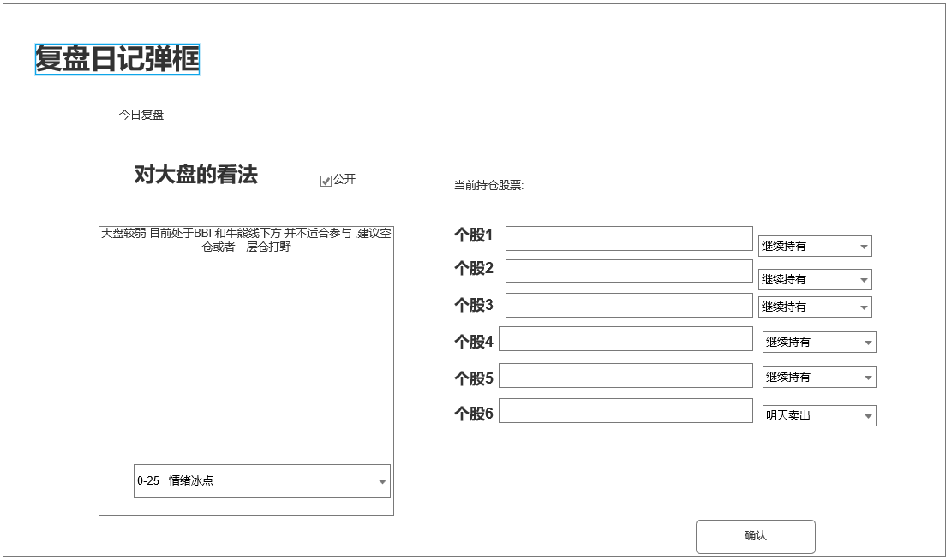Expand the 个股3 holding action dropdown
The width and height of the screenshot is (946, 560).
(814, 307)
